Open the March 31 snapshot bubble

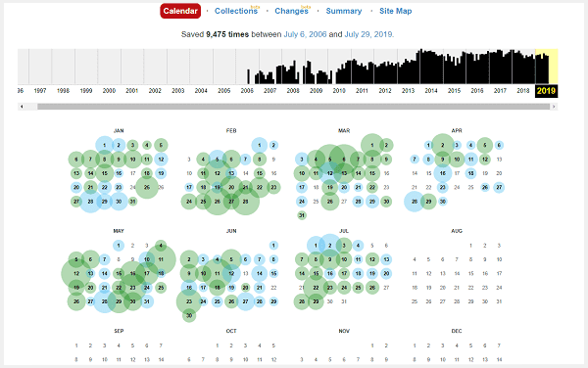pos(302,215)
